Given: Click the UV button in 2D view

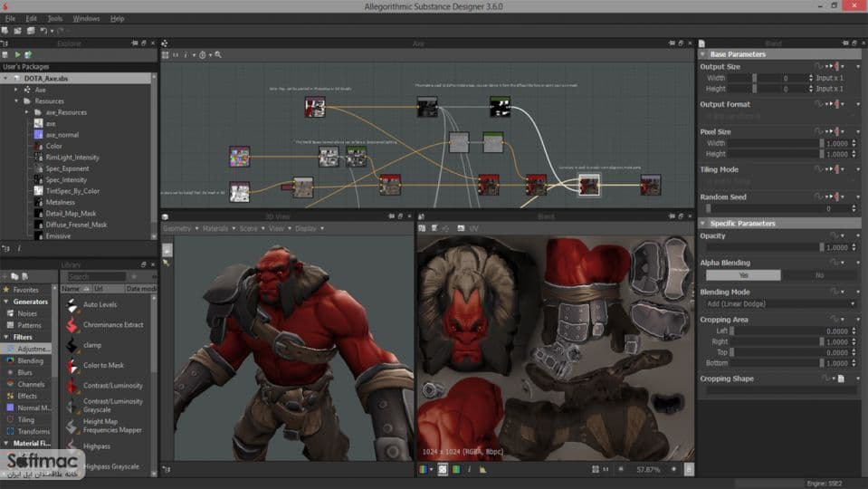Looking at the screenshot, I should click(x=474, y=228).
